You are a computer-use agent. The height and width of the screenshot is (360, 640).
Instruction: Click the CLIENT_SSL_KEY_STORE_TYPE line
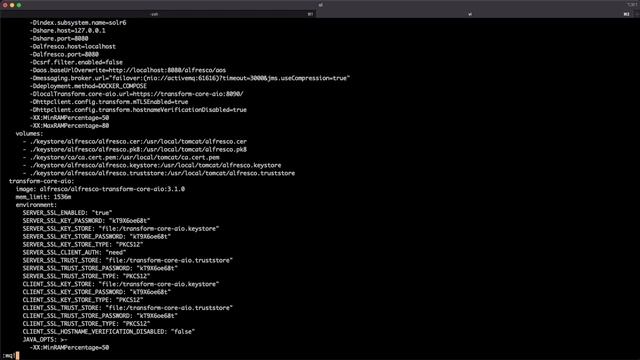pos(83,300)
